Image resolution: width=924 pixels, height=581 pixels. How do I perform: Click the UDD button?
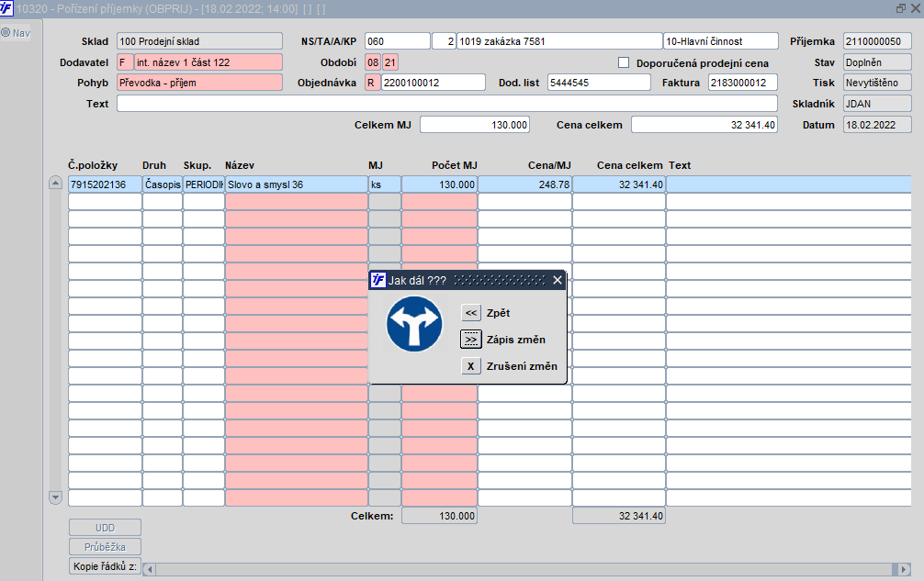click(x=105, y=528)
